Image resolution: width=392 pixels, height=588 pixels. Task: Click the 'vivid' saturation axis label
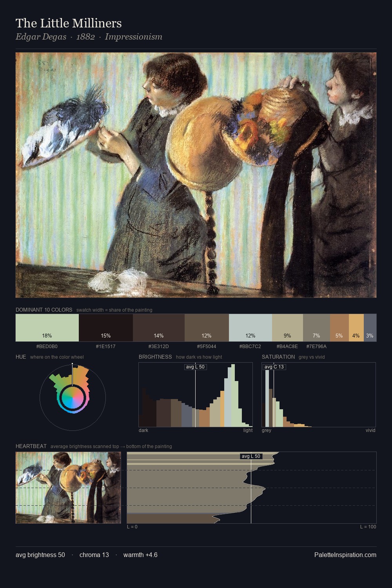pyautogui.click(x=370, y=430)
